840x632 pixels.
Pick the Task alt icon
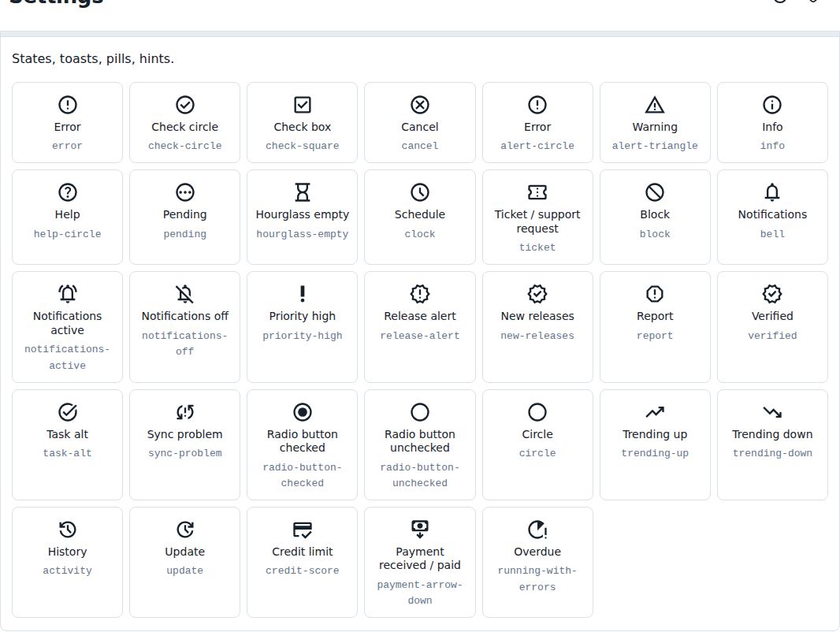click(68, 412)
